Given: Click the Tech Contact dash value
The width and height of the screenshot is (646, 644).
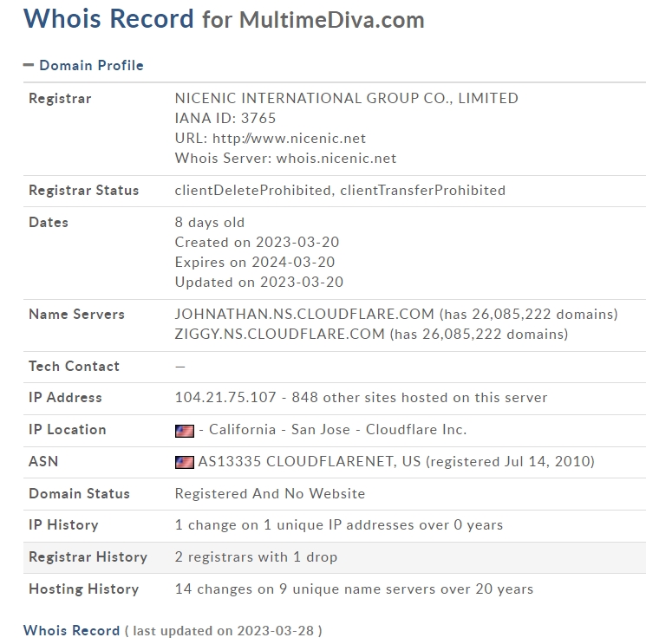Looking at the screenshot, I should coord(180,366).
